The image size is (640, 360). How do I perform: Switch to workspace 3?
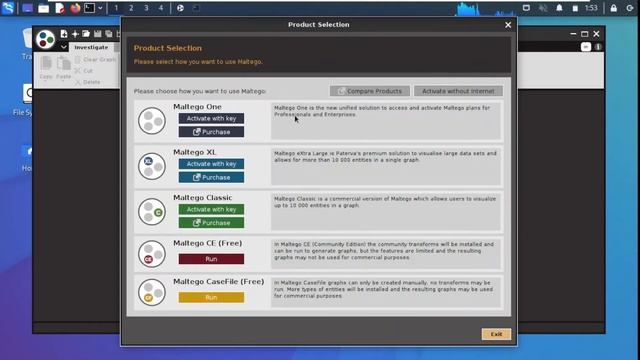[146, 8]
